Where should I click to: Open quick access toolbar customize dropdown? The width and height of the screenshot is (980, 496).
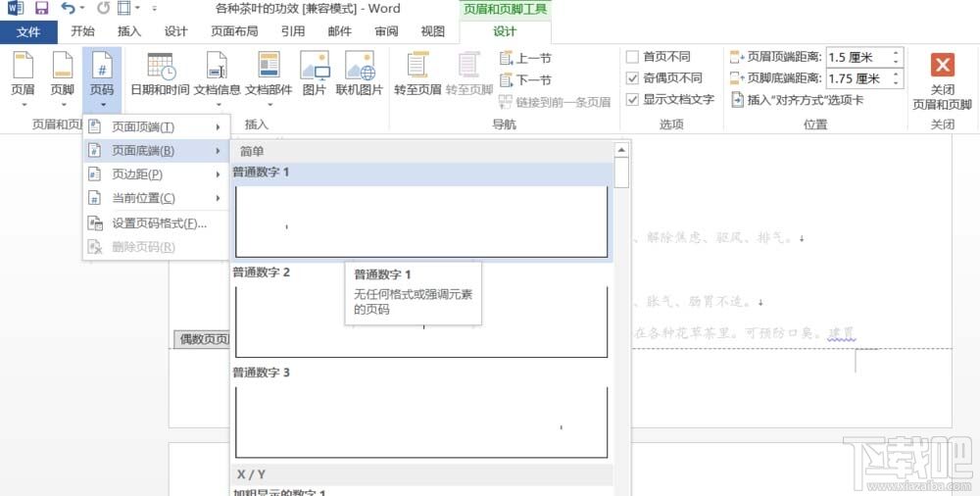coord(155,9)
